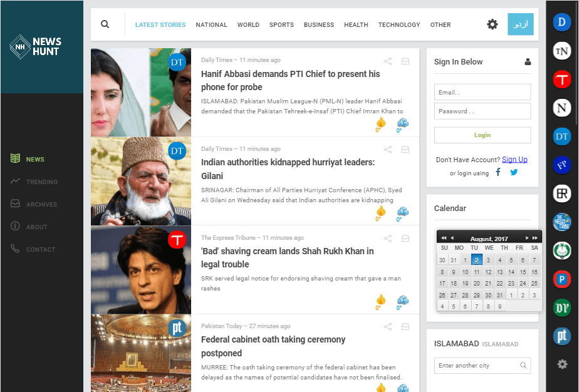Go to previous year in calendar
579x392 pixels.
tap(444, 238)
